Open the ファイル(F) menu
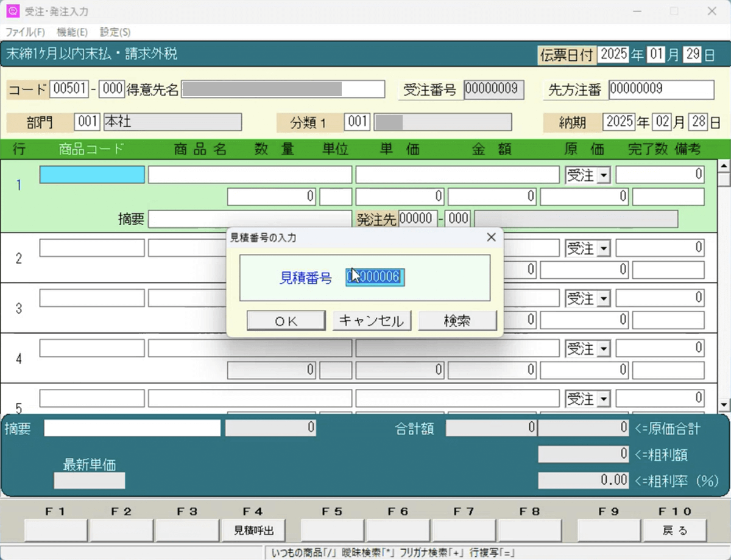The width and height of the screenshot is (731, 560). [x=25, y=32]
